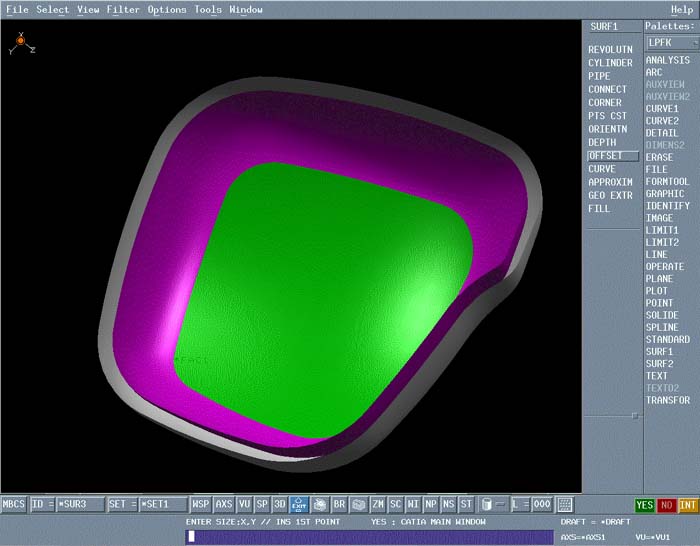
Task: Click the 3D view mode button
Action: pyautogui.click(x=280, y=505)
